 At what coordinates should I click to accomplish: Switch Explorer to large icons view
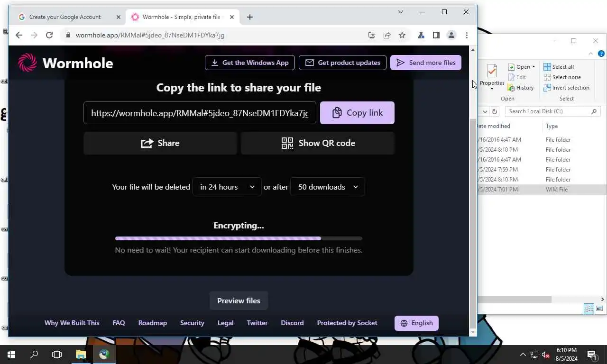tap(599, 309)
